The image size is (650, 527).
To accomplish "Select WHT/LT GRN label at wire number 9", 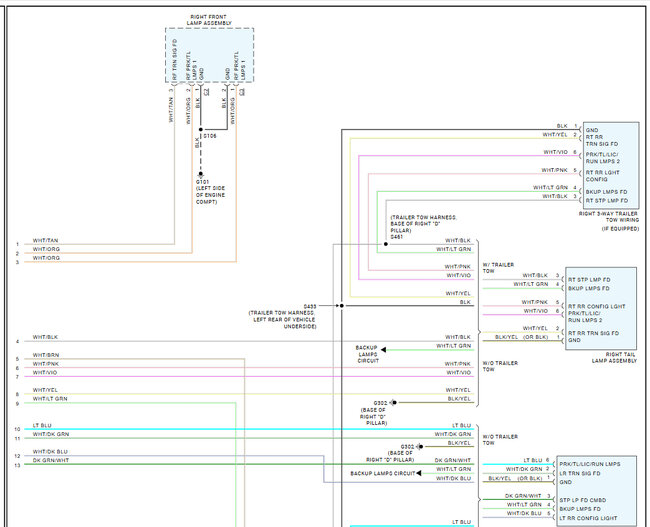I will click(50, 399).
